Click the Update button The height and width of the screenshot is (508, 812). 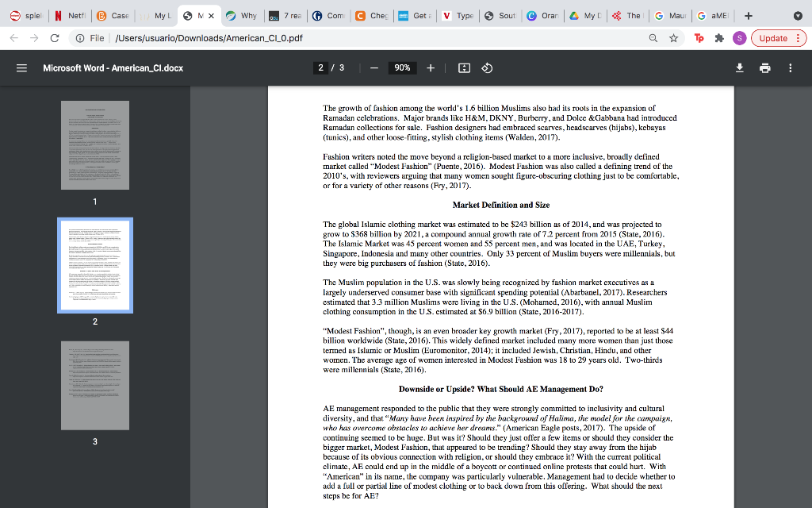[773, 36]
